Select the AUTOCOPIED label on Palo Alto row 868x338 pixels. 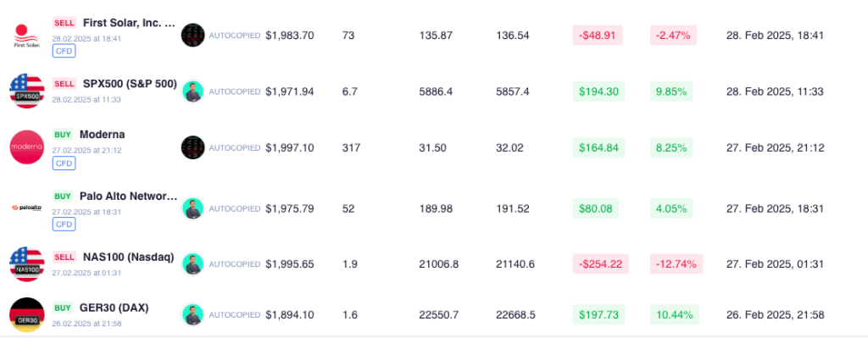point(235,208)
